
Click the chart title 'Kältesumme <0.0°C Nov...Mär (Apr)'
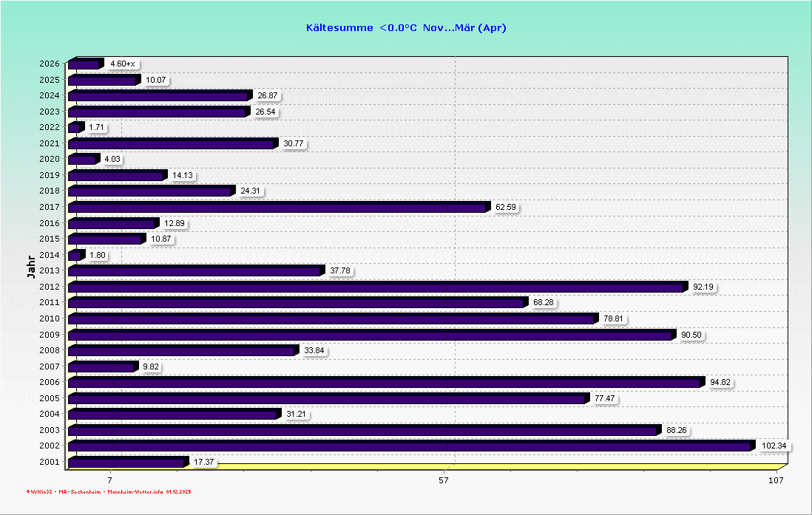click(x=406, y=28)
